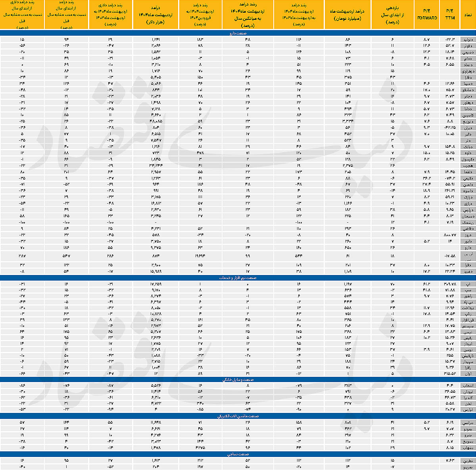Click the 'P/E FORWARD' column header
The image size is (476, 470).
(x=427, y=15)
